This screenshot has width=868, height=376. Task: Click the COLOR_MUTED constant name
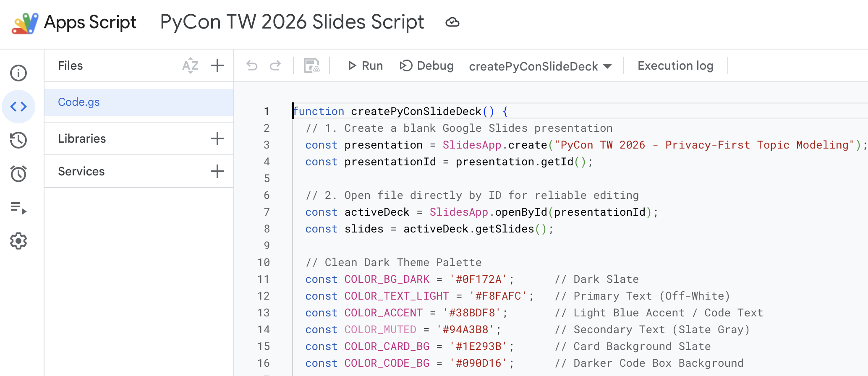(380, 329)
